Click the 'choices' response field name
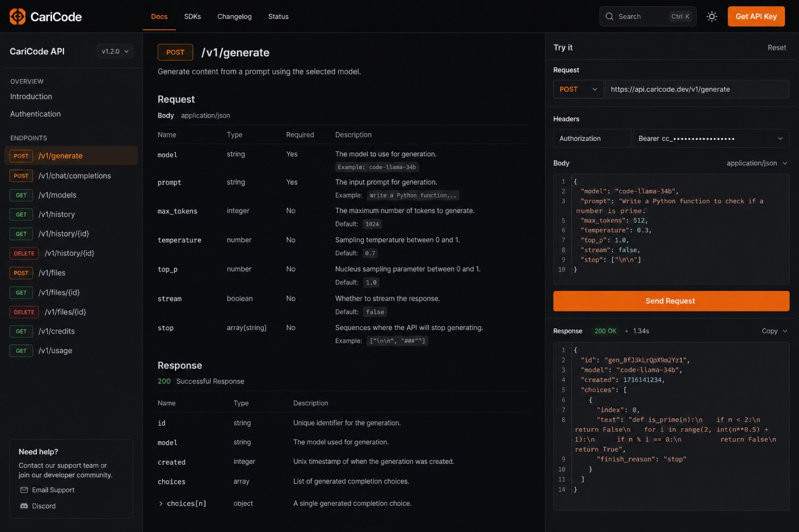 pyautogui.click(x=171, y=482)
